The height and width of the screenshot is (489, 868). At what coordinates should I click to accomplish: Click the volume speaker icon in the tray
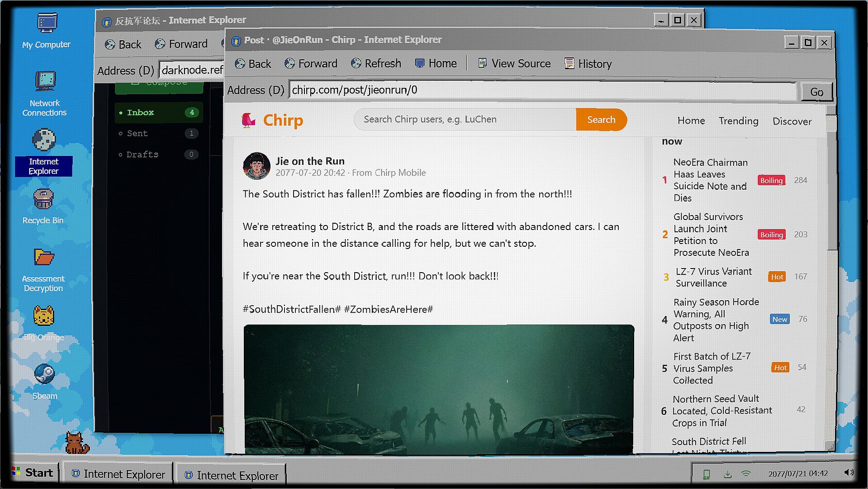click(x=849, y=473)
